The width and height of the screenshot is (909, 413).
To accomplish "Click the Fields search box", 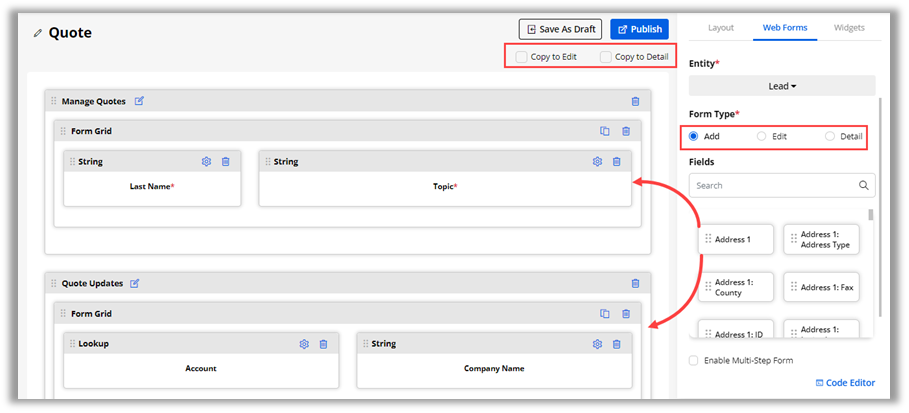I will 774,185.
